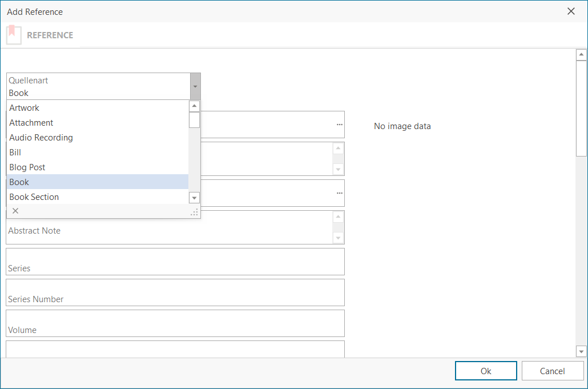Choose Attachment in the list

[31, 123]
